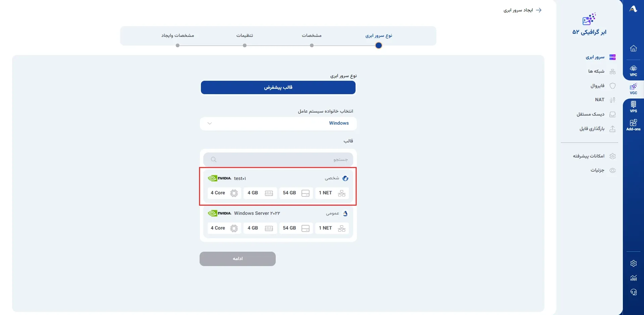Click the ابر گرافیکی ۵۲ cloud logo
The width and height of the screenshot is (644, 315).
pyautogui.click(x=589, y=19)
